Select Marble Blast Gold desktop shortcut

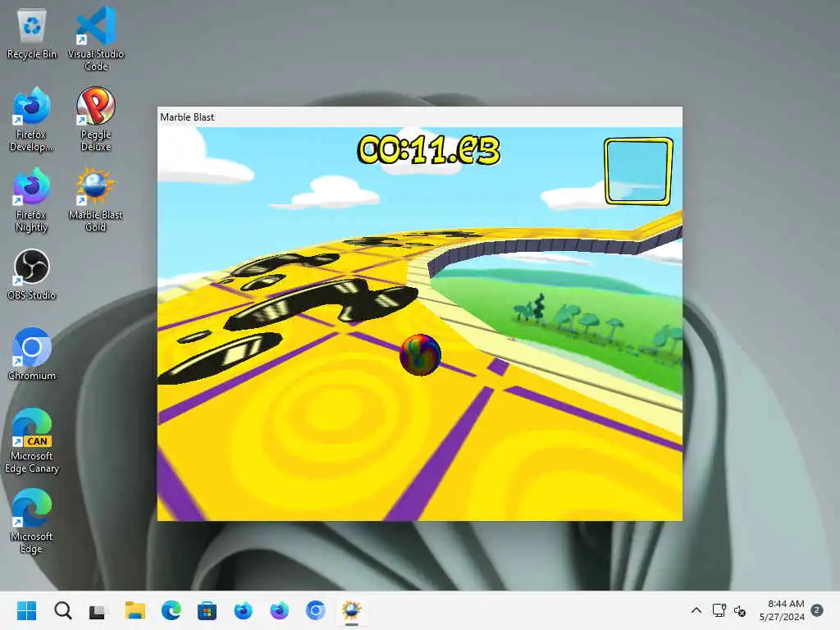96,200
